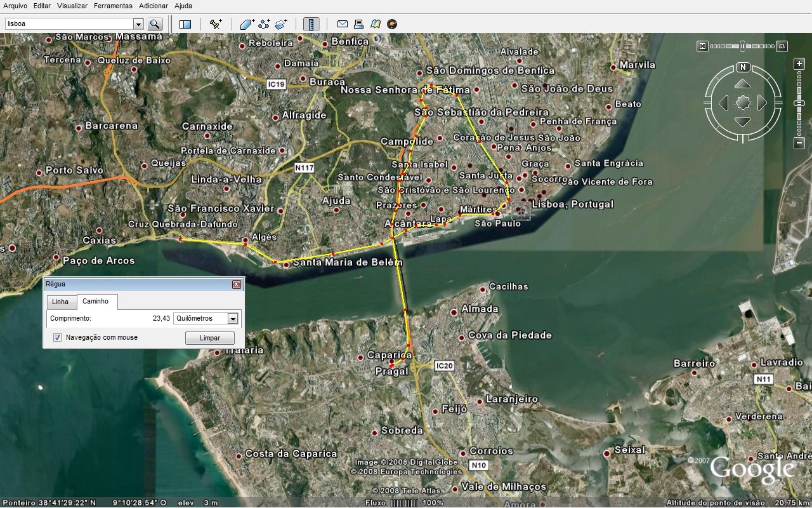Switch to the Linha tab
812x508 pixels.
[x=60, y=302]
